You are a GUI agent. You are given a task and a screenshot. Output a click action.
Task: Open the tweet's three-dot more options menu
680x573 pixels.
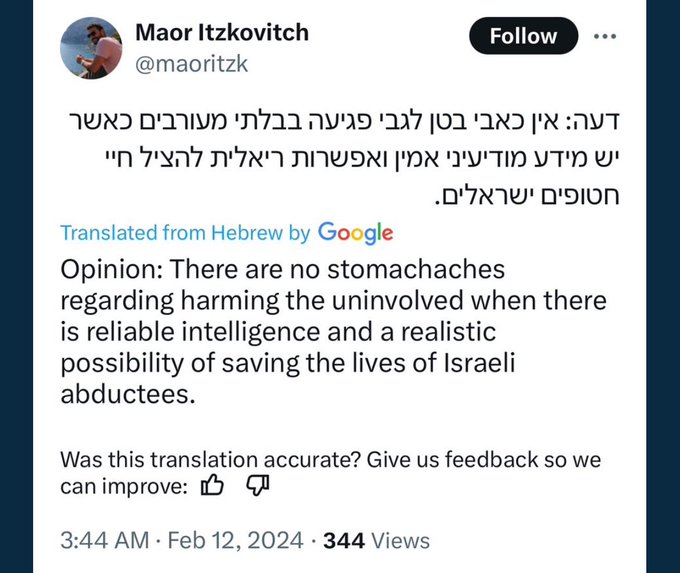[x=606, y=36]
